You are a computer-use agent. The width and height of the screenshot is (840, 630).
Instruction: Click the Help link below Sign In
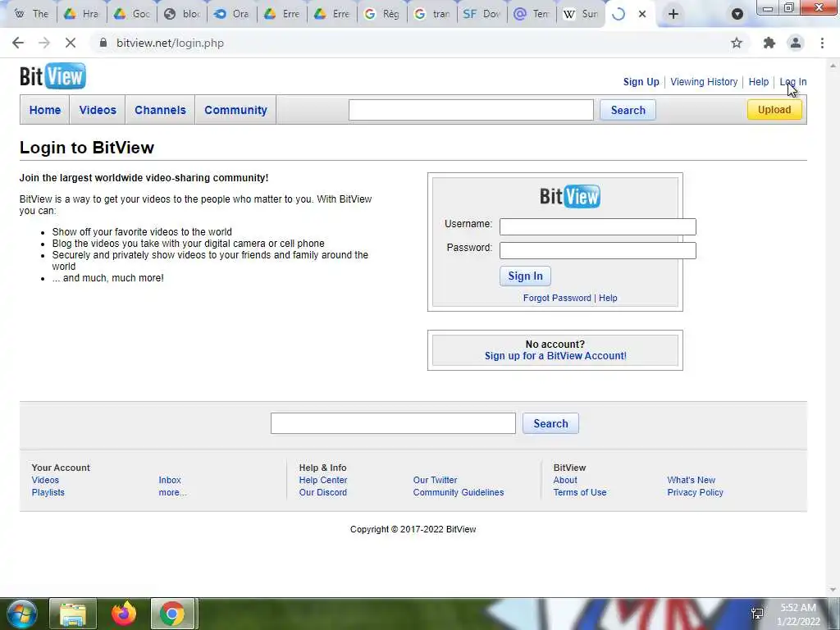pos(608,298)
